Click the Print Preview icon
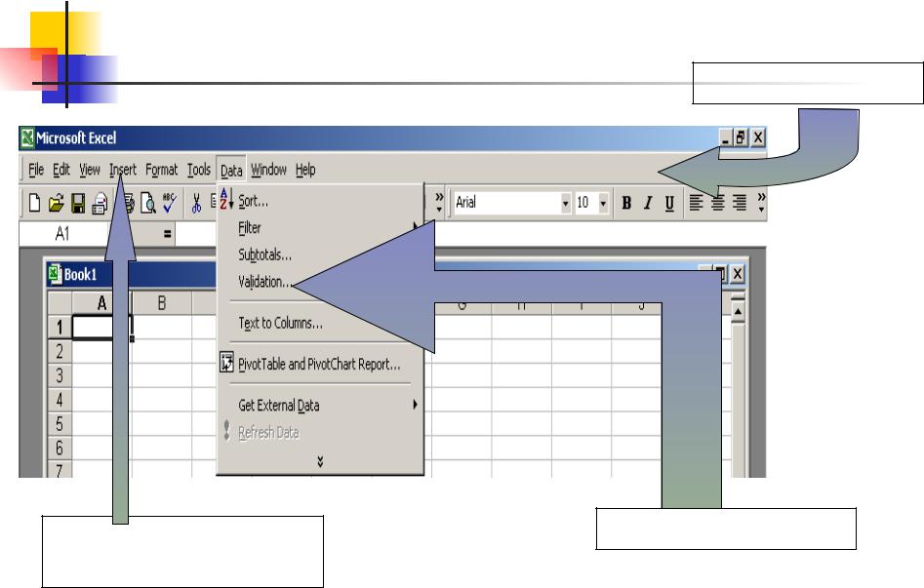 click(x=148, y=203)
